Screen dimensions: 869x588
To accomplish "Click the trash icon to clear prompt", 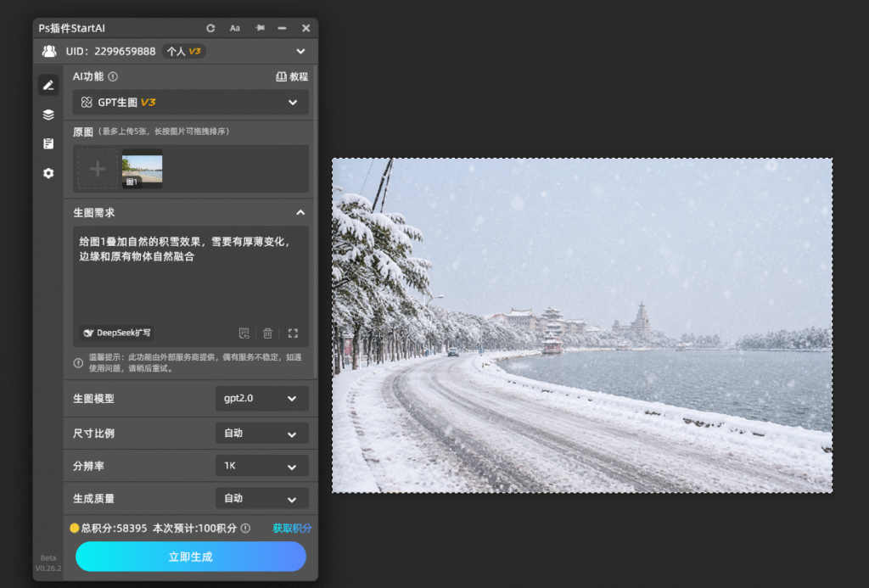I will pyautogui.click(x=267, y=333).
